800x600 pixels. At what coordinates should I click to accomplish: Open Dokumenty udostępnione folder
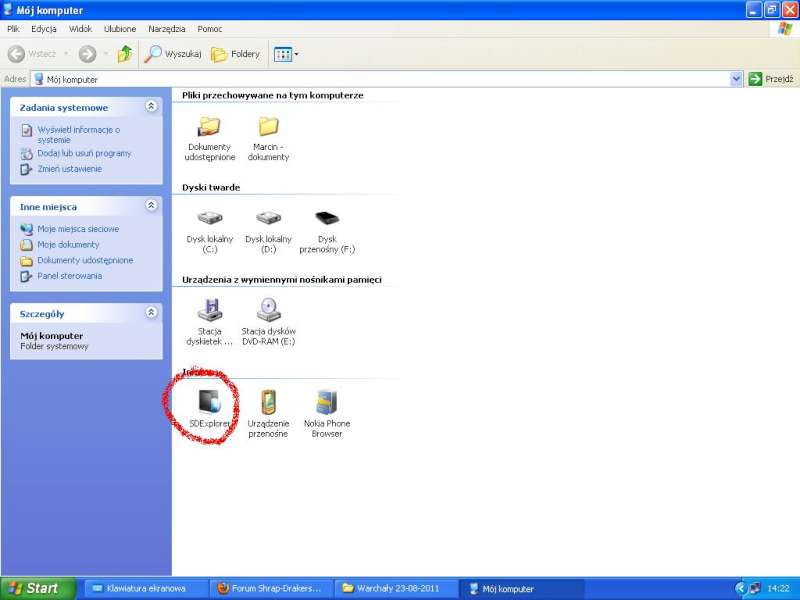210,127
